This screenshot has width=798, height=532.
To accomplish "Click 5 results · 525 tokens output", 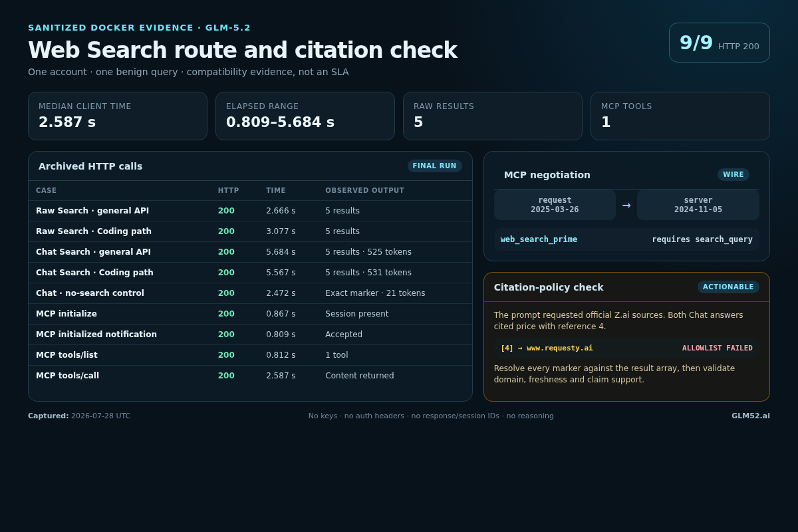I will coord(368,252).
